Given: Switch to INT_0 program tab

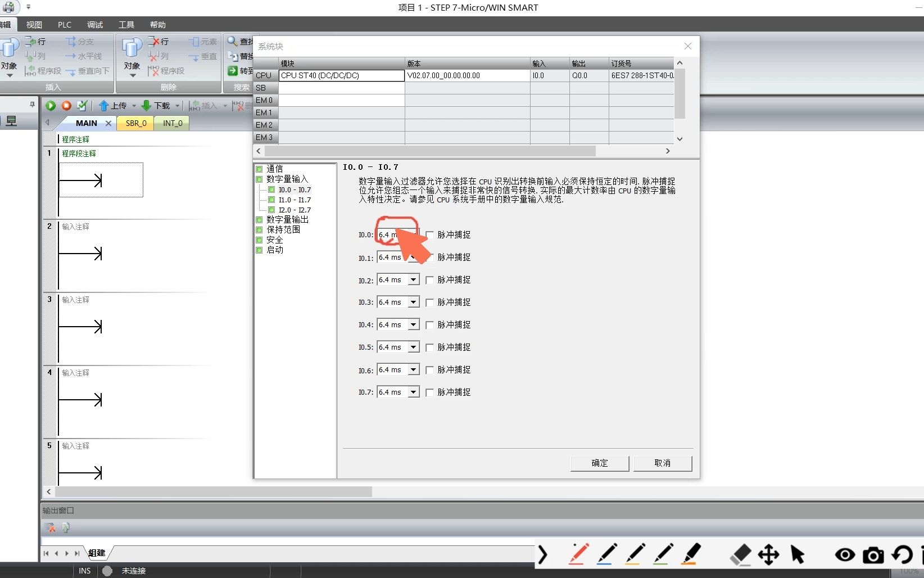Looking at the screenshot, I should point(173,123).
